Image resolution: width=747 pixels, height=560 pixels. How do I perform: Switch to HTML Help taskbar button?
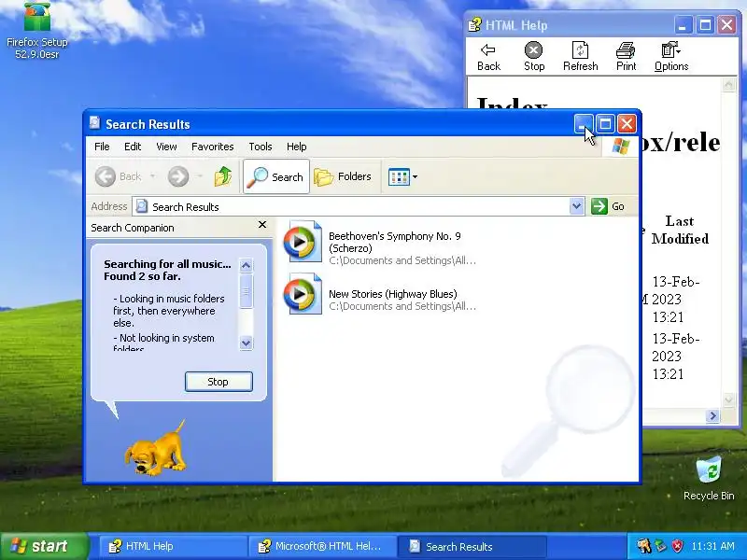(x=172, y=546)
